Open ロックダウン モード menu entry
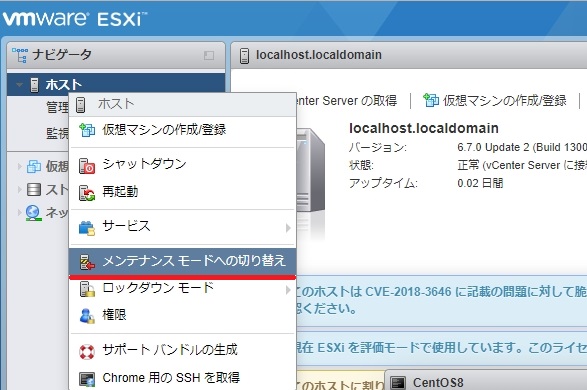 183,288
